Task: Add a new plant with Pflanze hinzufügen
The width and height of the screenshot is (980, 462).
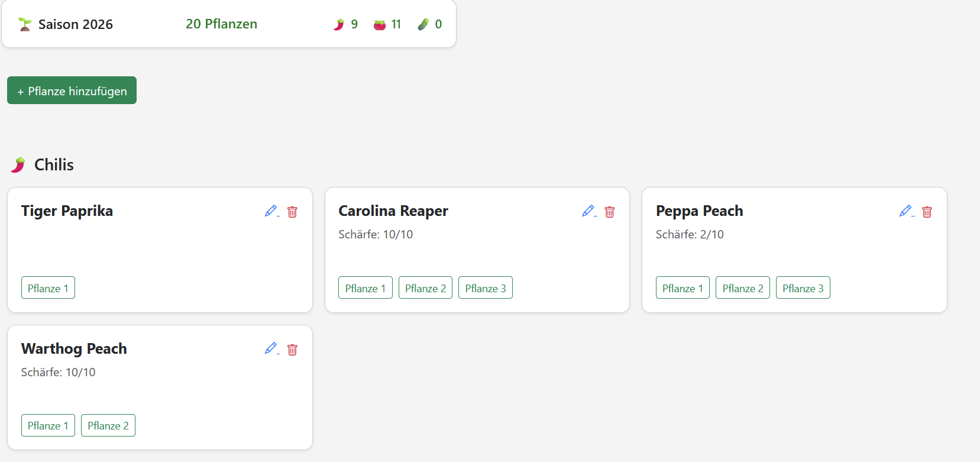Action: tap(72, 91)
